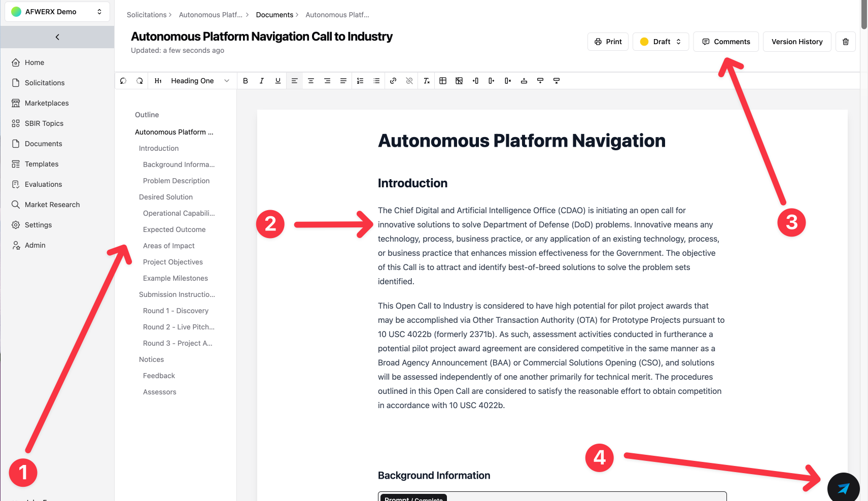
Task: Remove link with unlink icon
Action: coord(409,81)
